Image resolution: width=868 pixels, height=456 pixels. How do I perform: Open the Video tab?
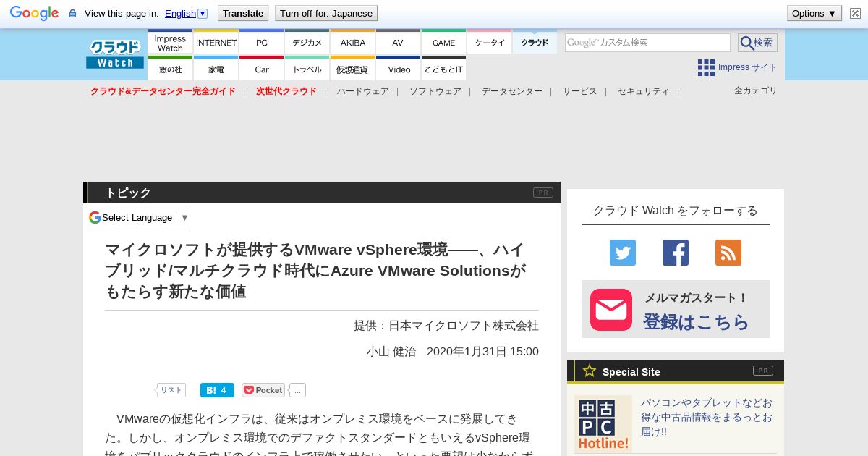(399, 69)
